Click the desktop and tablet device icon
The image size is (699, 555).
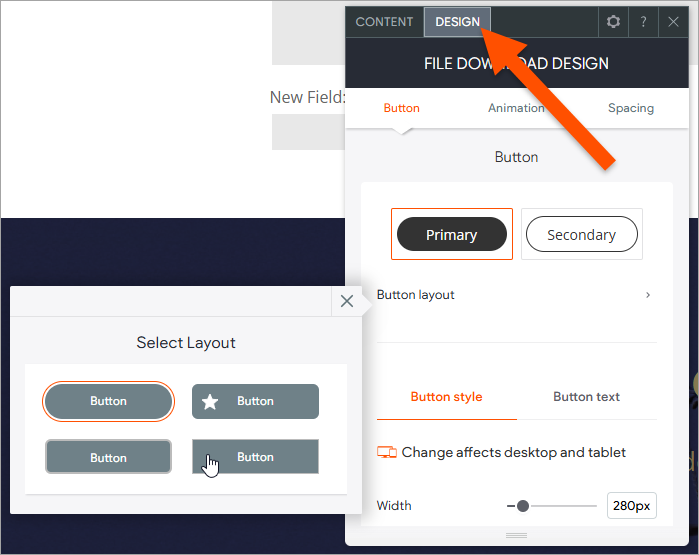click(387, 453)
